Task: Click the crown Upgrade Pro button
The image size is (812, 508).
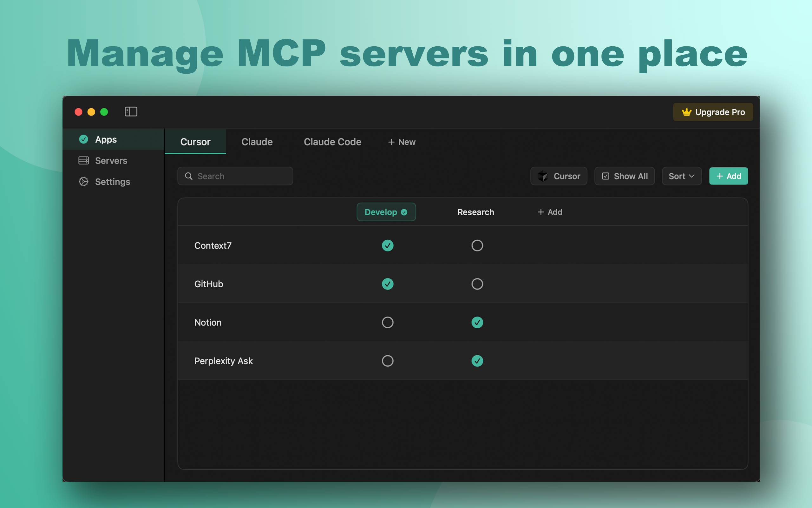Action: coord(713,112)
